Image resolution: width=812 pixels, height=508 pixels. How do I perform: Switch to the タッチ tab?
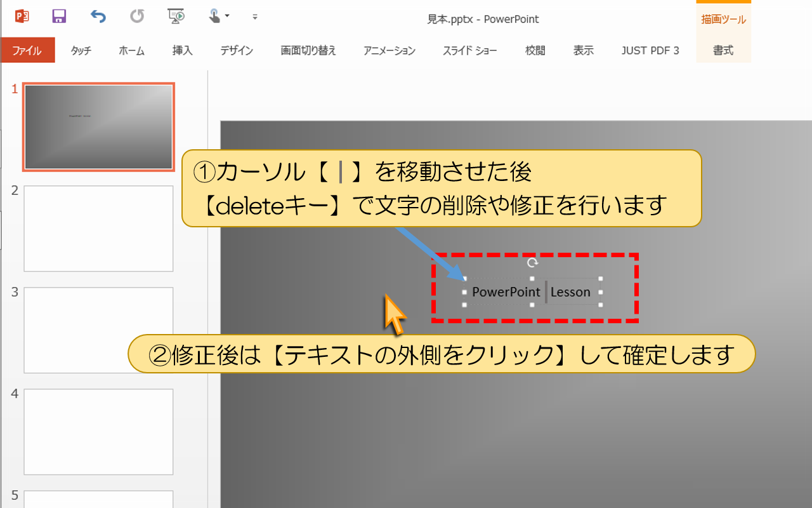(81, 51)
